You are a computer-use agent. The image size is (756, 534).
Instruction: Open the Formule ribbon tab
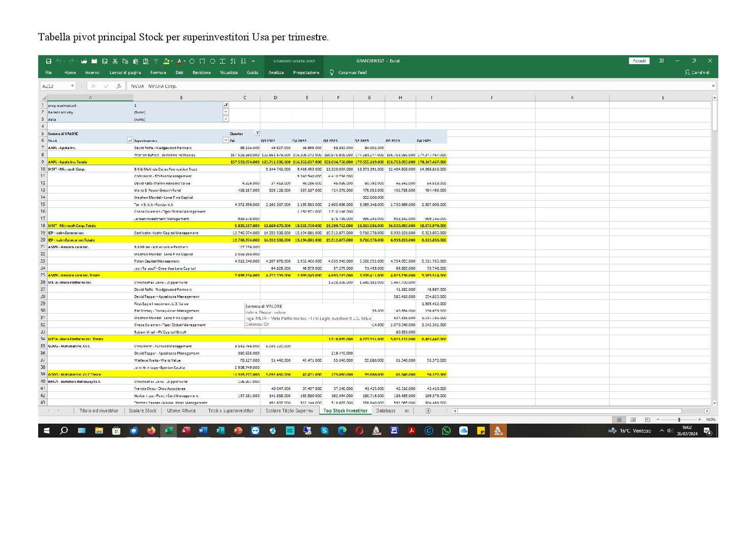coord(159,73)
